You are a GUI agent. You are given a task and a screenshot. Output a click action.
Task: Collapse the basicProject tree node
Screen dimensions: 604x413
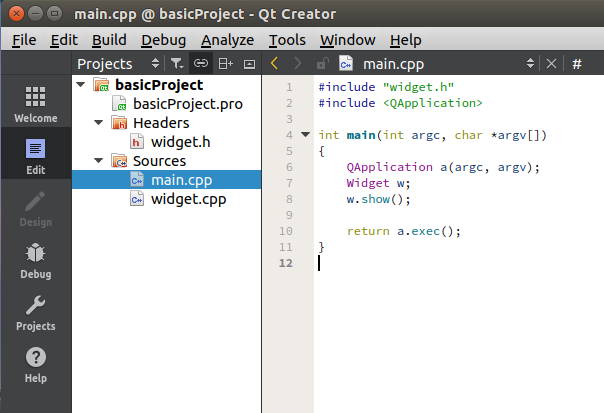tap(81, 84)
